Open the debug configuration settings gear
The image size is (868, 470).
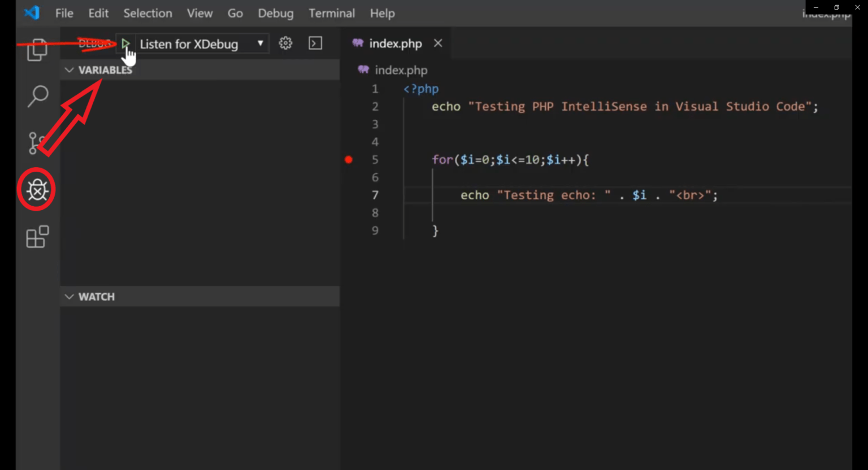[285, 43]
